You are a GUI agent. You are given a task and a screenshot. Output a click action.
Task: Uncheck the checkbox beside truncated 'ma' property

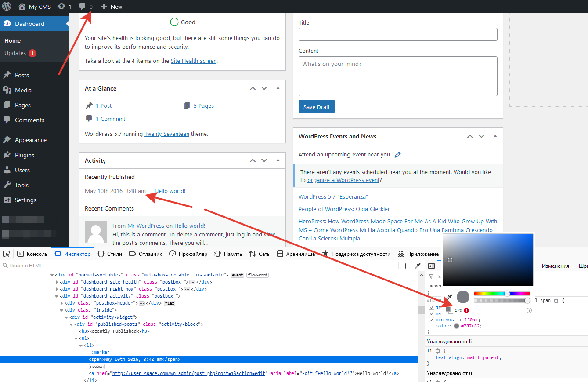432,313
